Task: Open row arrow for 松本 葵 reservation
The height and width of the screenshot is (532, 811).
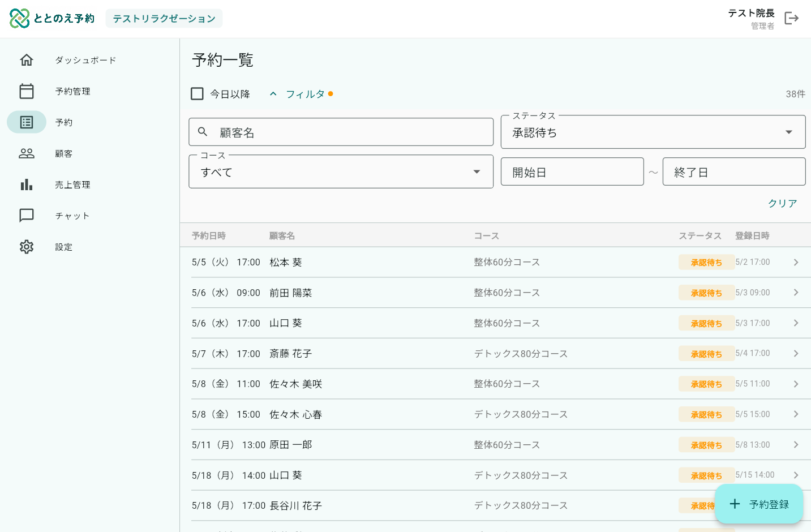Action: click(x=796, y=262)
